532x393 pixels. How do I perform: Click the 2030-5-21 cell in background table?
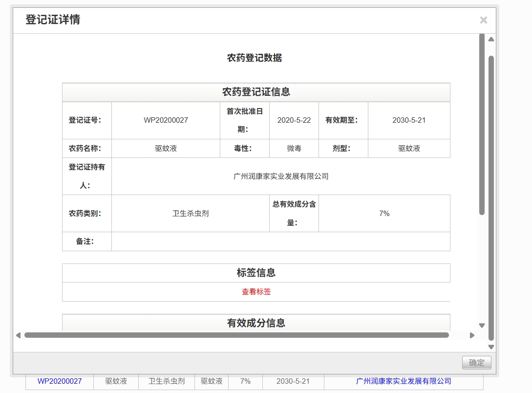click(293, 381)
